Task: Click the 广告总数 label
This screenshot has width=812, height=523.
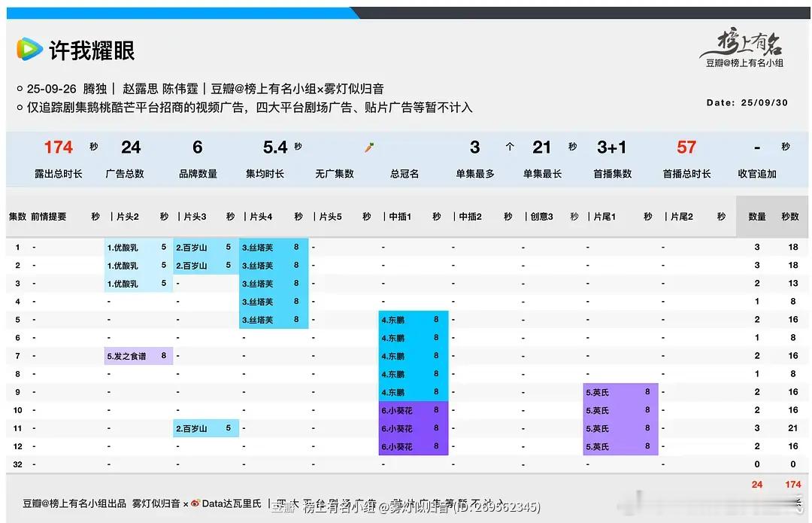Action: (x=125, y=174)
